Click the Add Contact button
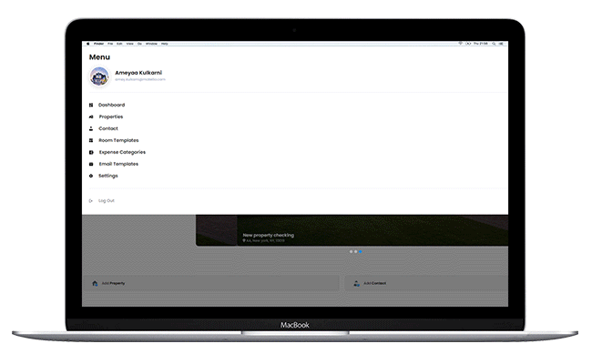592x364 pixels. [x=426, y=283]
